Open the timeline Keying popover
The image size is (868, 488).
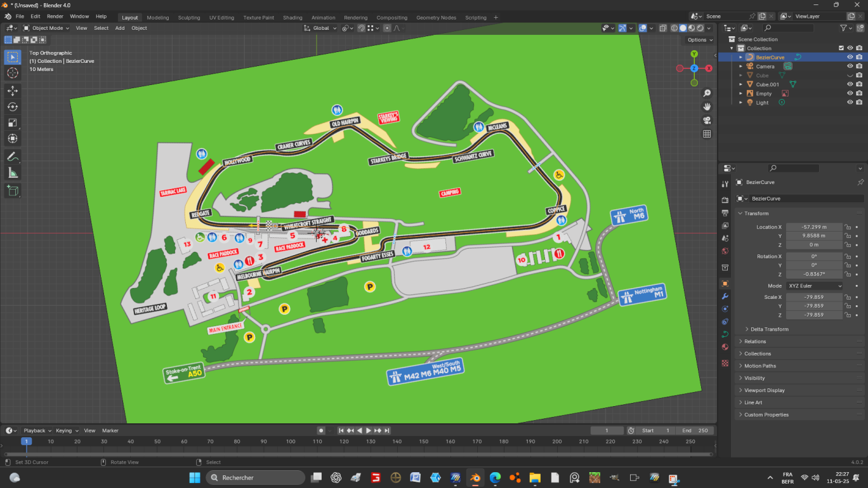[x=66, y=431]
